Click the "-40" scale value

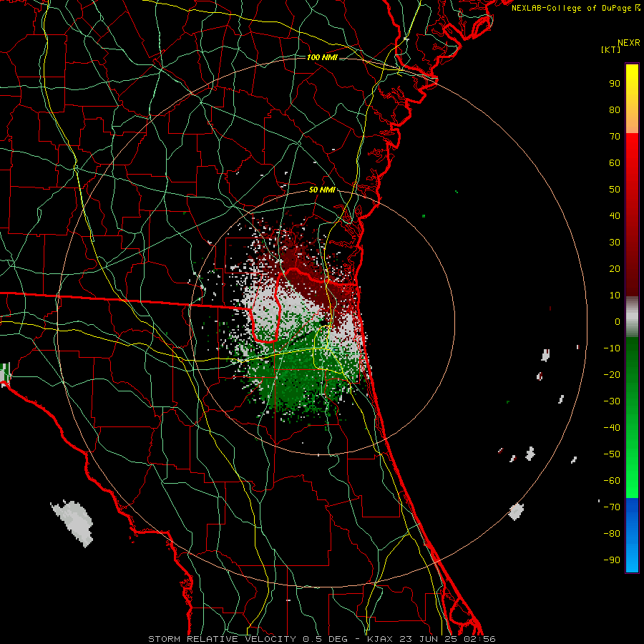(x=612, y=428)
